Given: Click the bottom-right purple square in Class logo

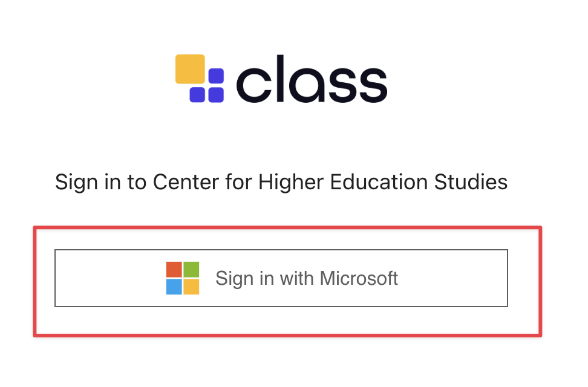Looking at the screenshot, I should (x=216, y=95).
